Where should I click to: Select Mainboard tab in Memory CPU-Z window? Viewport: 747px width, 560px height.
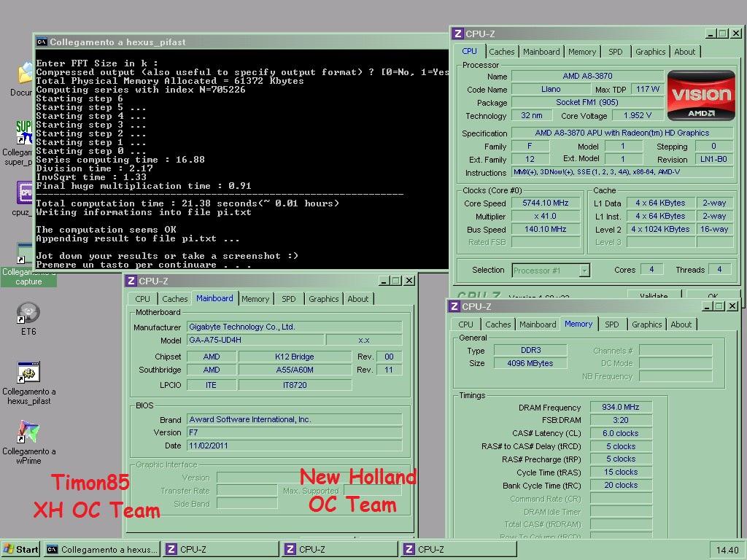click(538, 324)
